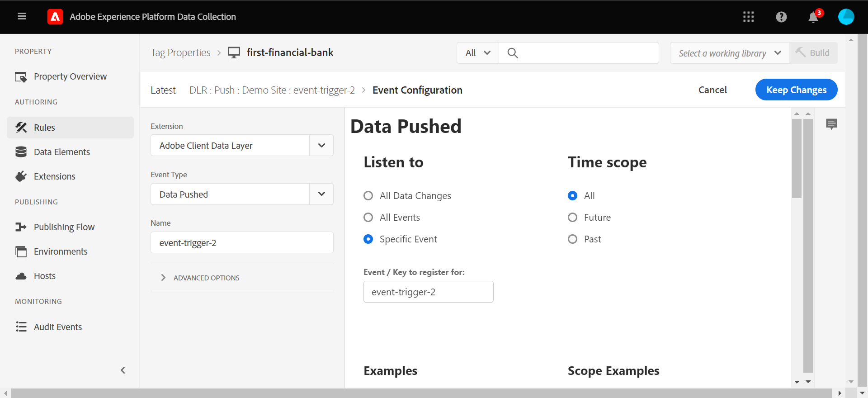This screenshot has height=398, width=868.
Task: Open Publishing Flow in the sidebar
Action: (70, 227)
